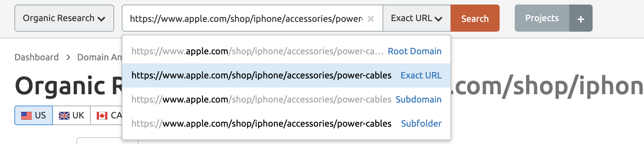Open the Domain Analytics breadcrumb
Screen dimensions: 644x144
(x=99, y=57)
